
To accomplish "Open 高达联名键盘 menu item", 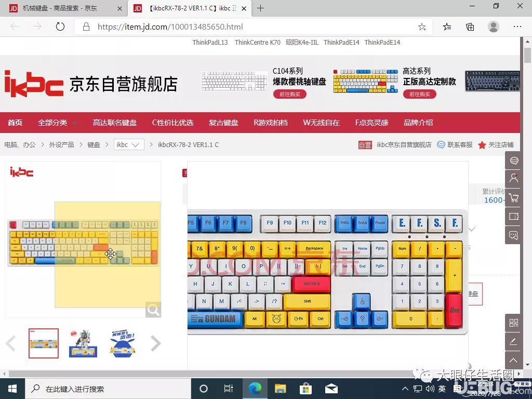I will [115, 123].
